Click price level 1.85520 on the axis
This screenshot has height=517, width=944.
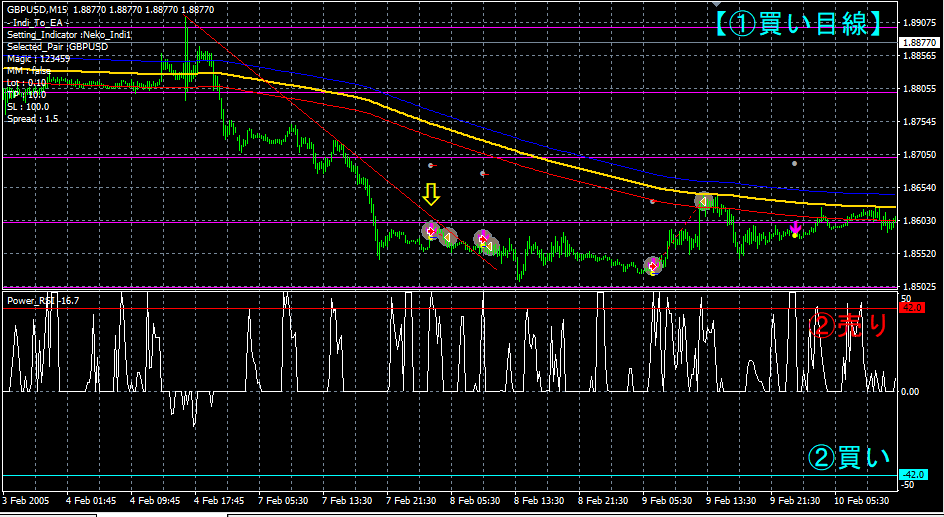pos(920,254)
